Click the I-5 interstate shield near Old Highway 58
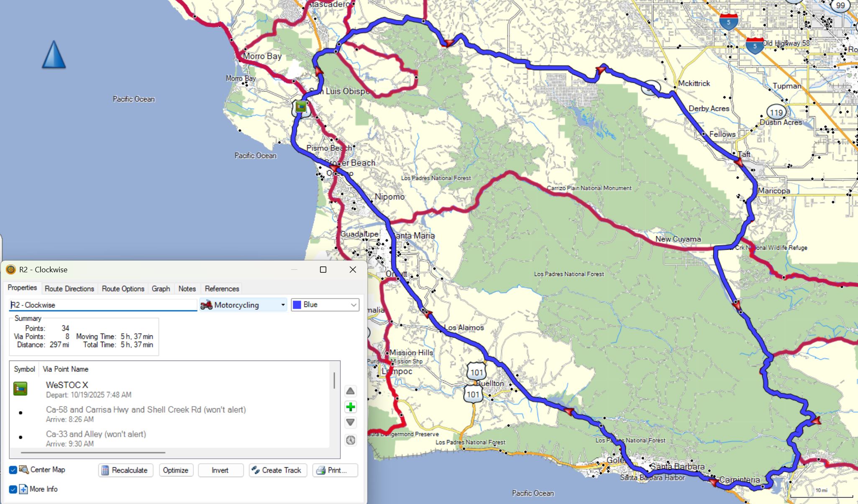Image resolution: width=858 pixels, height=504 pixels. tap(755, 46)
